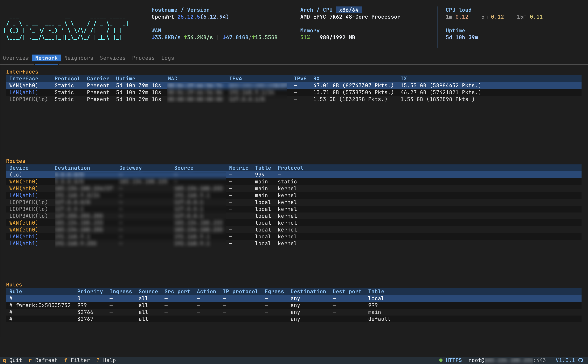Click the Metric column header
Viewport: 588px width, 364px height.
[239, 168]
